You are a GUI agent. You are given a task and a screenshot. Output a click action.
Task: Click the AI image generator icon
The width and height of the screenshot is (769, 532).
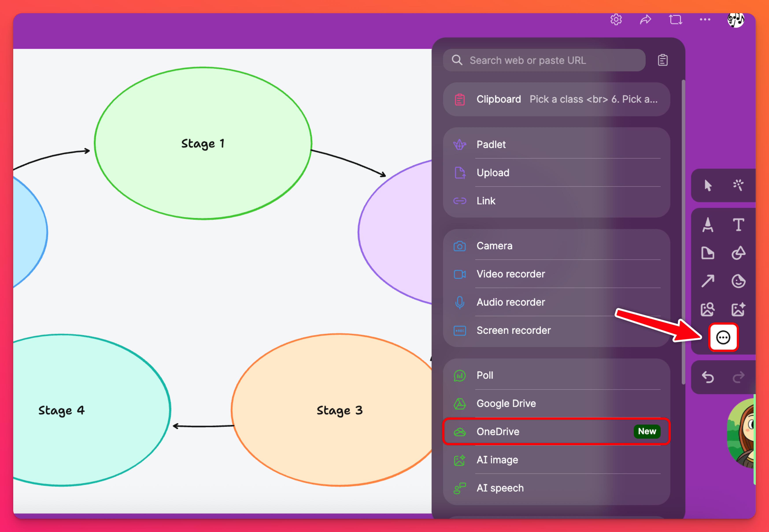tap(738, 309)
